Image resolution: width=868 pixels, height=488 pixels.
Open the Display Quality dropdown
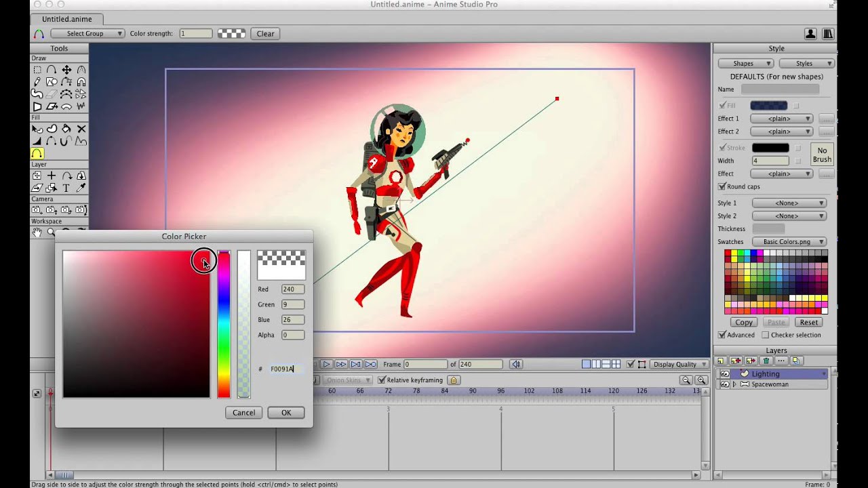pyautogui.click(x=679, y=364)
